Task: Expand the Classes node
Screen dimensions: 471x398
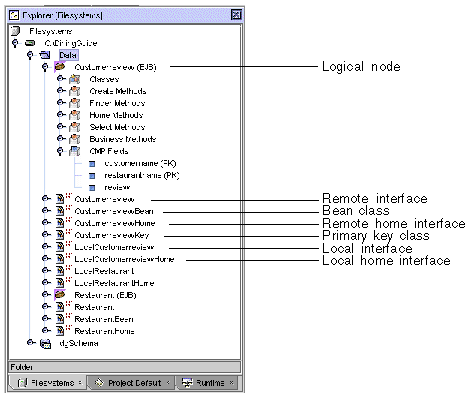Action: 61,79
